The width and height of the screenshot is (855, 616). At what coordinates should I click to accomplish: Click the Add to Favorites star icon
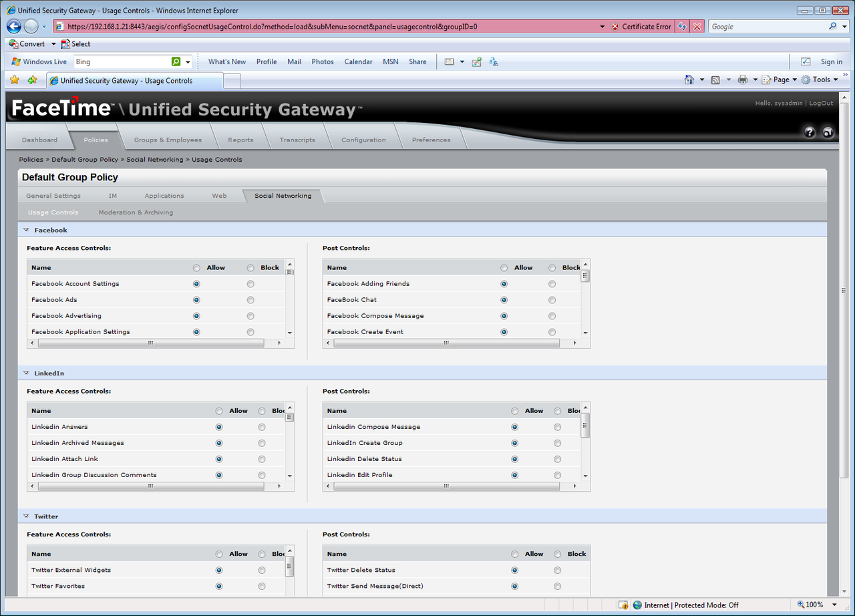[32, 80]
